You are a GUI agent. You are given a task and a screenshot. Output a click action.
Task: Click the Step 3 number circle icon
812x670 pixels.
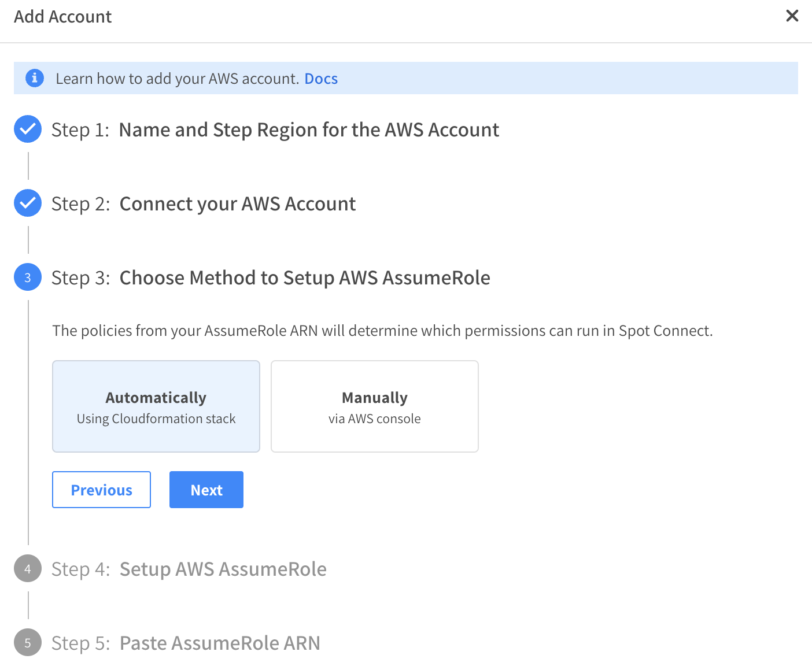tap(28, 277)
